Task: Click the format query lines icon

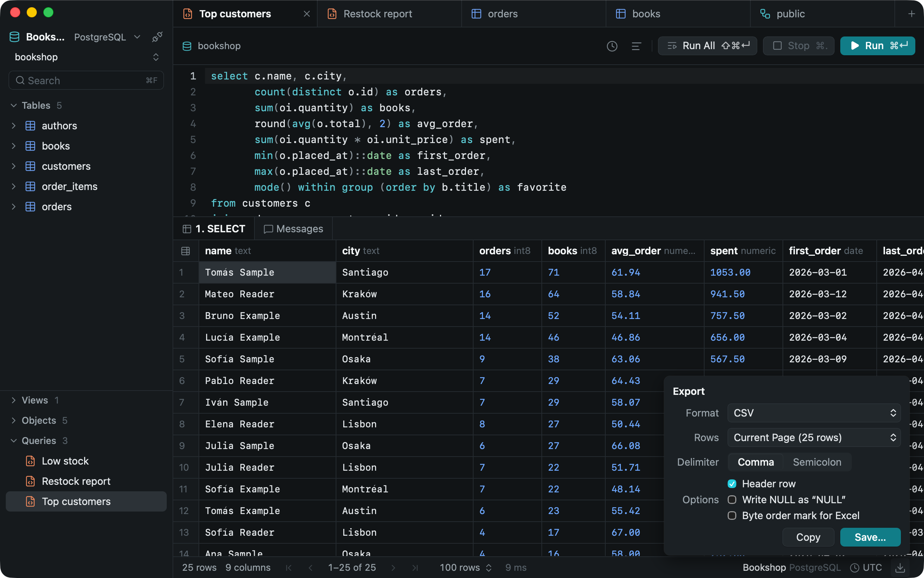Action: tap(636, 46)
